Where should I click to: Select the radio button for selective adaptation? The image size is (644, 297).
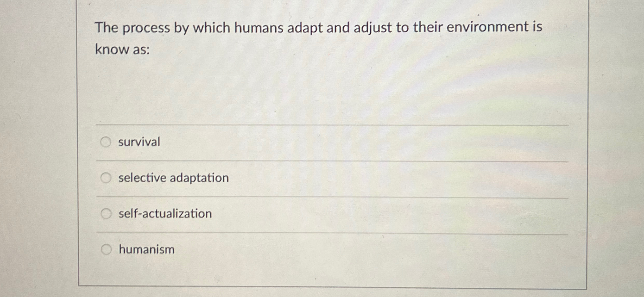(x=106, y=178)
